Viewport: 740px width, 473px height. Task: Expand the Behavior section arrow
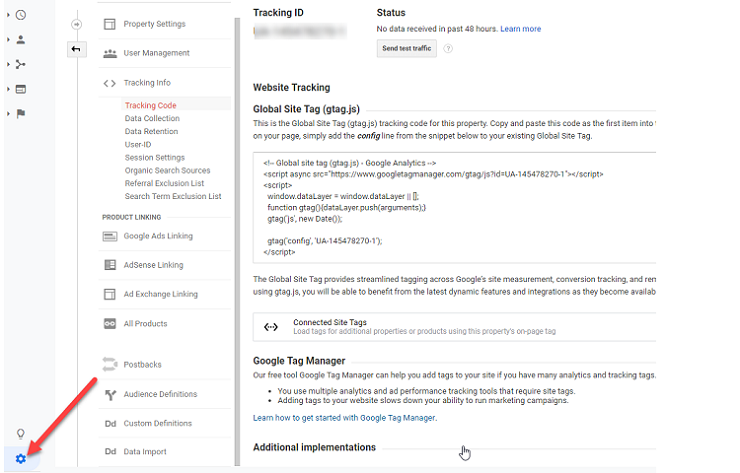coord(8,89)
